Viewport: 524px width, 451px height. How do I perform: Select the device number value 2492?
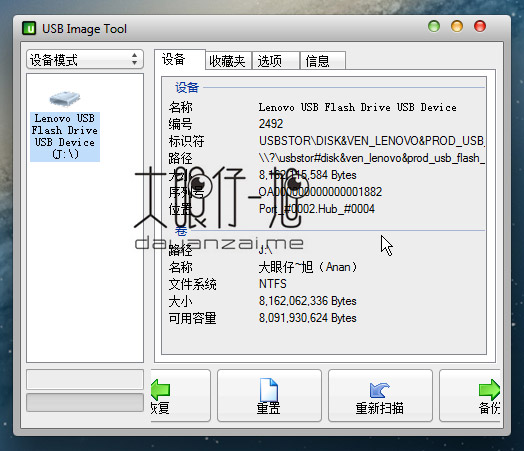pos(271,124)
